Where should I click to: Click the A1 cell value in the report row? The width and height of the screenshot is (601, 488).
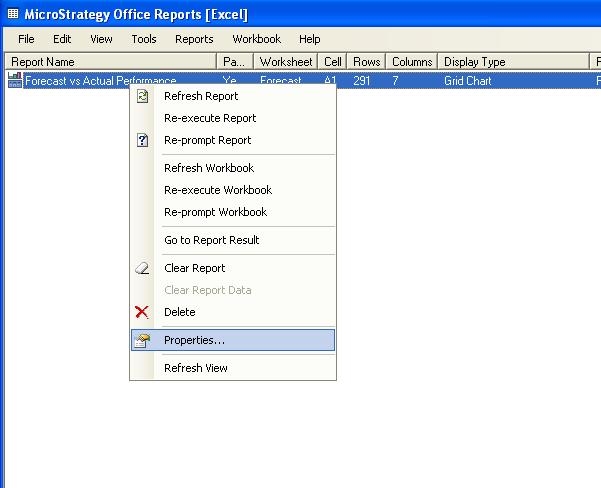pyautogui.click(x=330, y=81)
